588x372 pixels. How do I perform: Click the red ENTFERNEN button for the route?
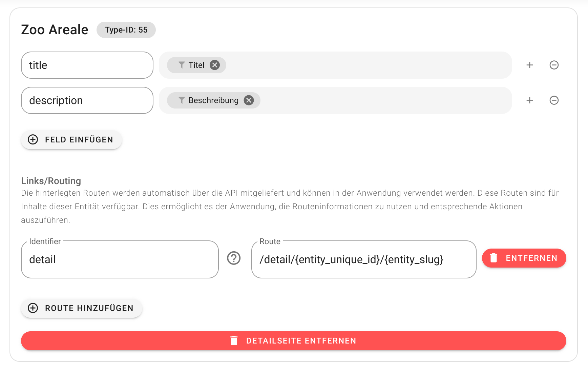(x=524, y=258)
